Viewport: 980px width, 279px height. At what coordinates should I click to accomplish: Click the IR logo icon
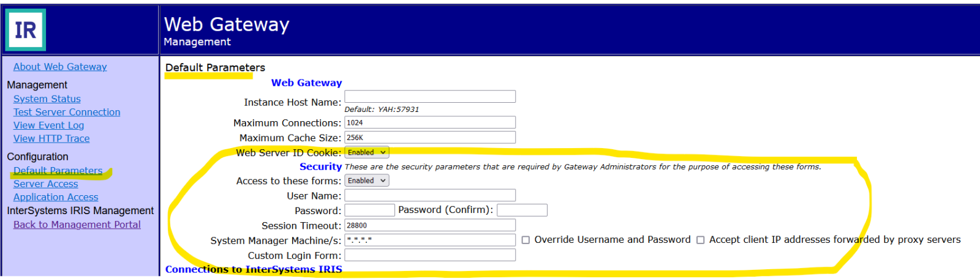pyautogui.click(x=26, y=29)
